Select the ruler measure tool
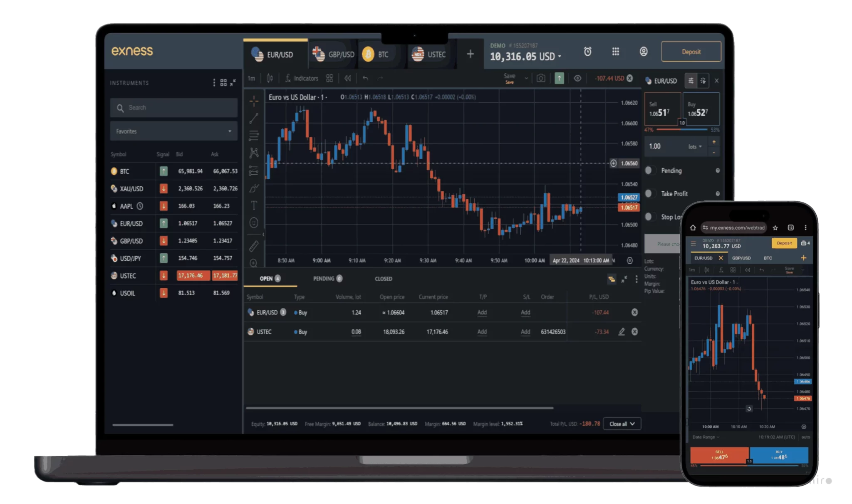Screen dimensions: 852x504 coord(254,246)
